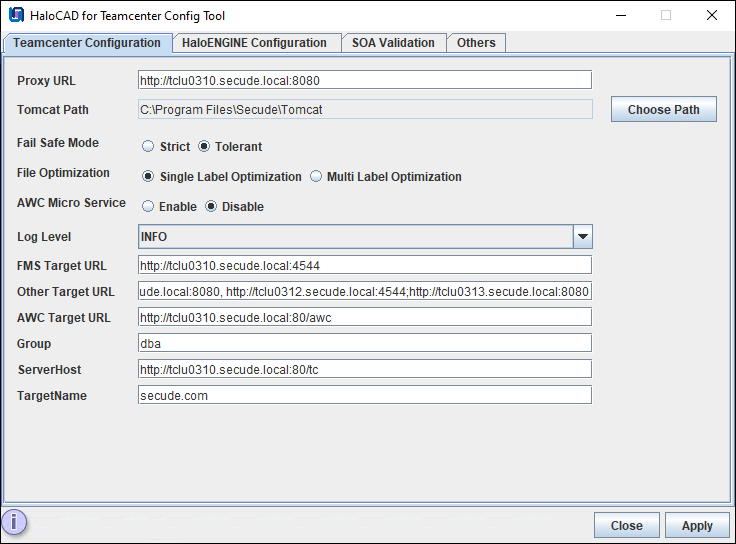Open the Log Level INFO combo box
The image size is (736, 544).
[x=355, y=237]
